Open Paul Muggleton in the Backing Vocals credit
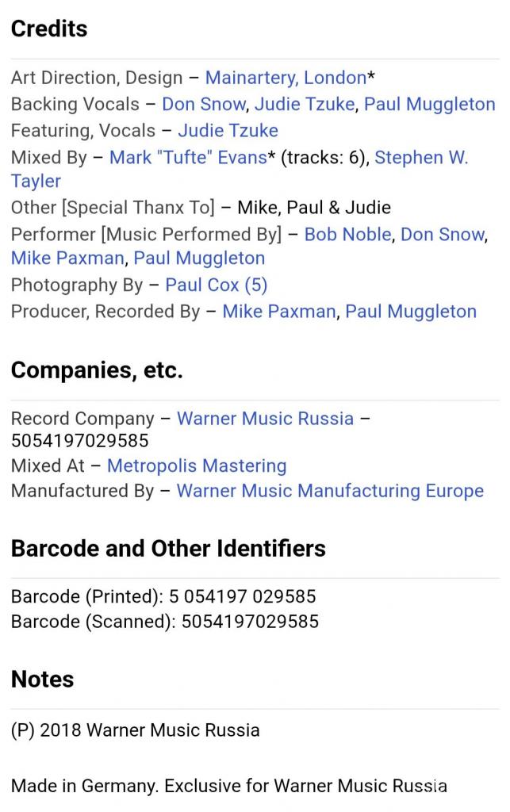 pyautogui.click(x=429, y=104)
